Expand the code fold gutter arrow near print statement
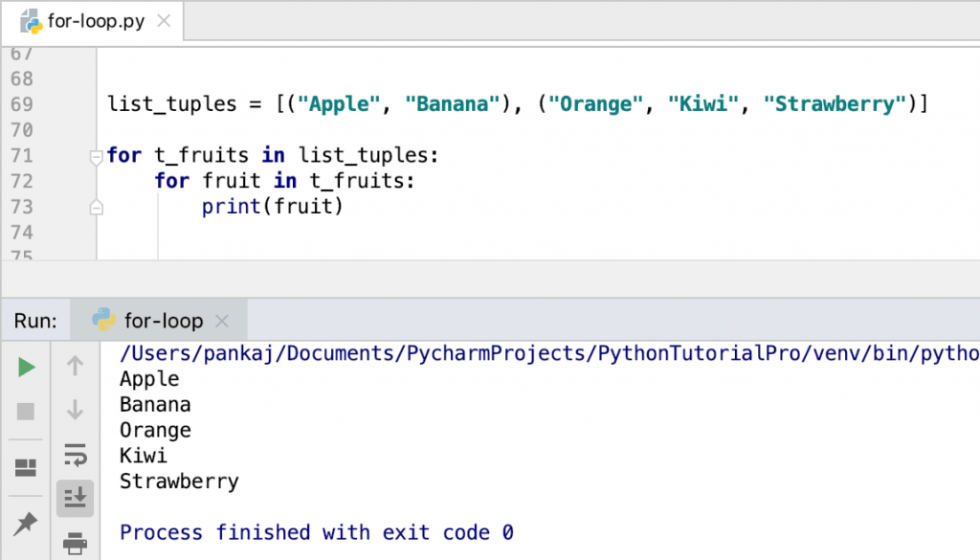The width and height of the screenshot is (980, 560). click(x=96, y=206)
